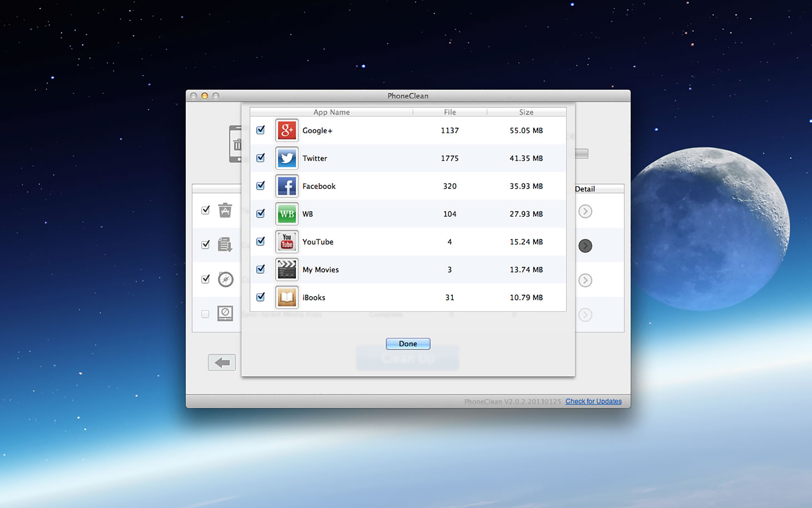Click the cache files download icon
This screenshot has height=508, width=812.
tap(225, 244)
